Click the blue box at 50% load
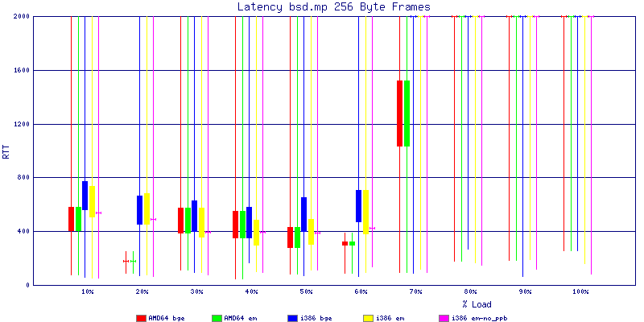Image resolution: width=644 pixels, height=322 pixels. [304, 214]
